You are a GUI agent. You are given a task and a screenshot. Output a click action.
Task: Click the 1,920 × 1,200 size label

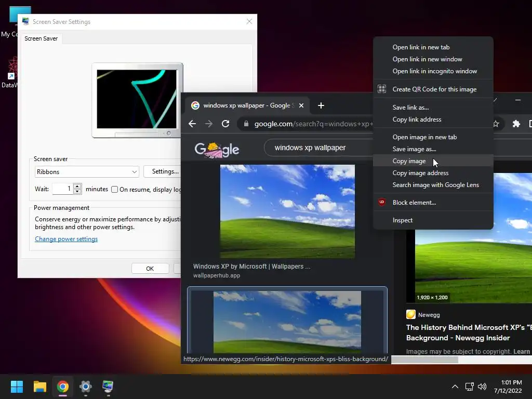(x=432, y=298)
